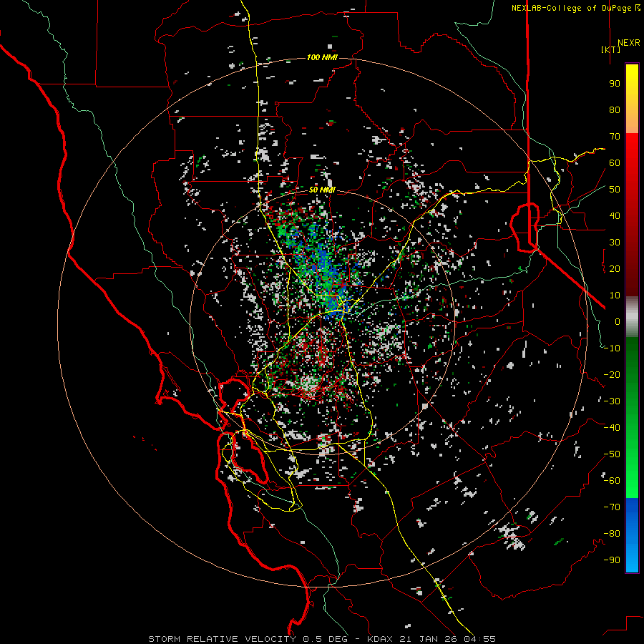Click the 50 NMI range ring label
This screenshot has width=644, height=644.
point(323,190)
